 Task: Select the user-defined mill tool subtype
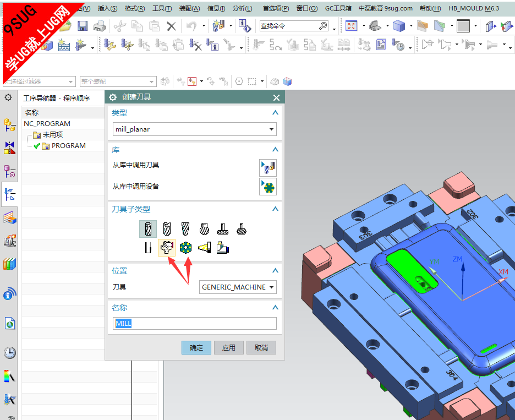click(167, 248)
